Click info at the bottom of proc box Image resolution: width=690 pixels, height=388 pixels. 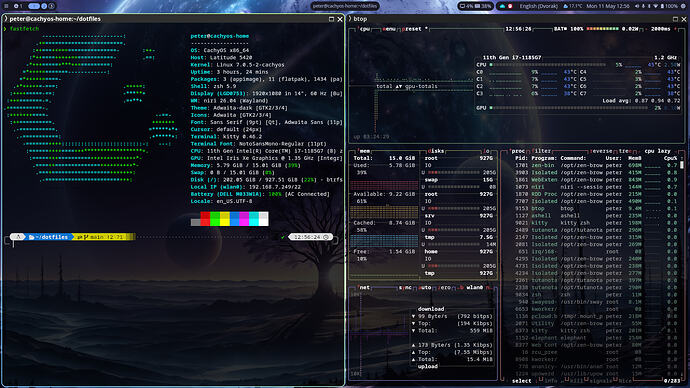(x=551, y=381)
